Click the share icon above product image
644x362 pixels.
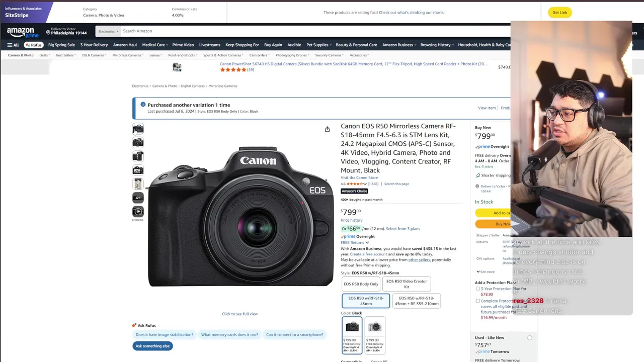327,129
